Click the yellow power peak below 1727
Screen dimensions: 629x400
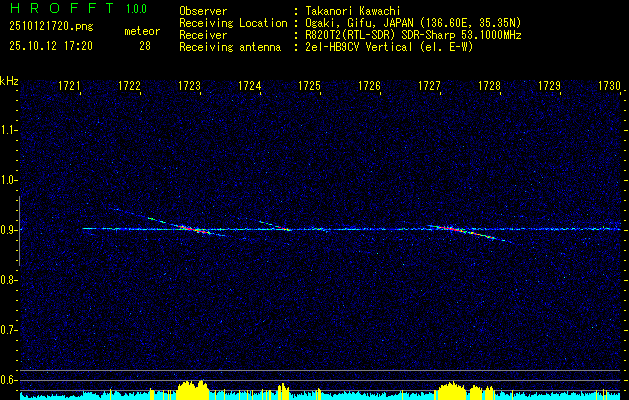[x=452, y=390]
